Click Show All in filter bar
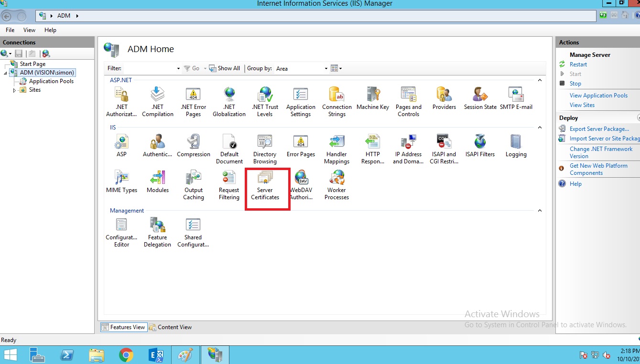This screenshot has height=364, width=640. [225, 68]
